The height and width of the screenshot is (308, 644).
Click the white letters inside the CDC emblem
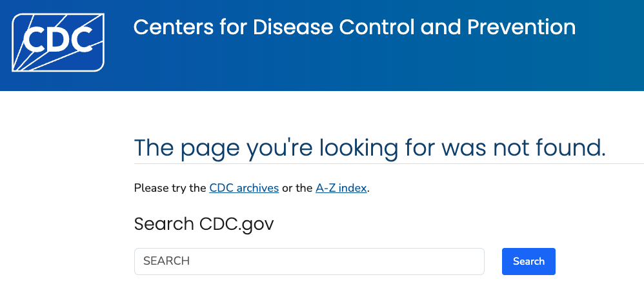[57, 39]
